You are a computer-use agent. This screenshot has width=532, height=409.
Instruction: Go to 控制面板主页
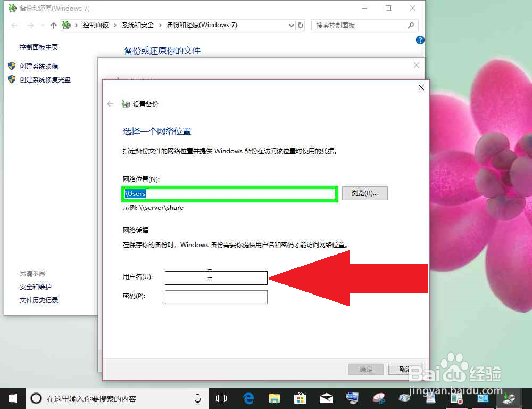(x=39, y=47)
